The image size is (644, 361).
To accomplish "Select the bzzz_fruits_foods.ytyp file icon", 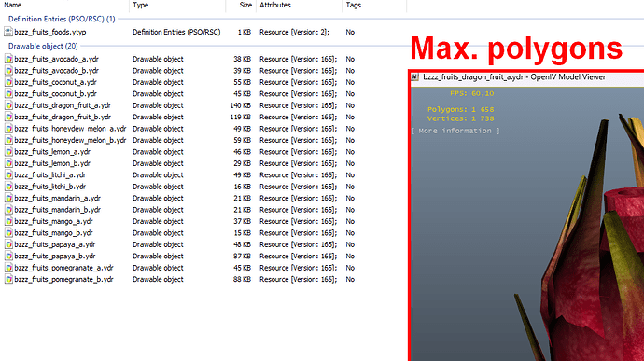I will tap(8, 32).
